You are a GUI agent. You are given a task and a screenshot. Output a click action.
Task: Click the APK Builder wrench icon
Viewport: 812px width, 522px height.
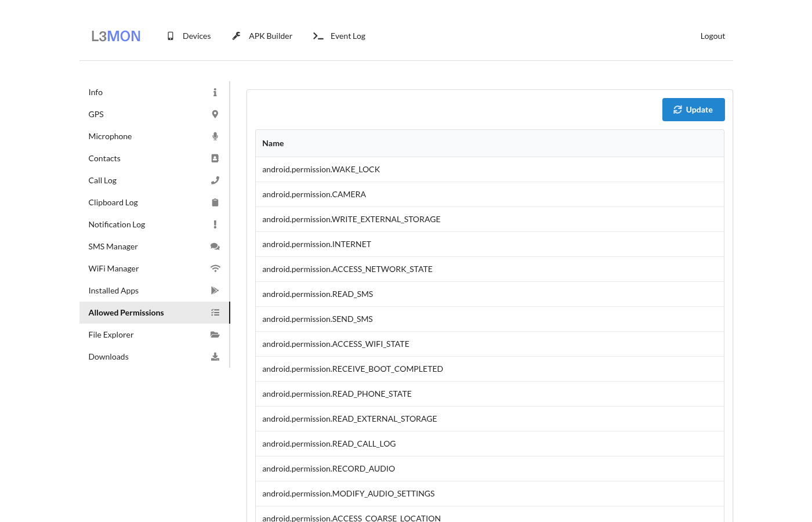[x=237, y=36]
